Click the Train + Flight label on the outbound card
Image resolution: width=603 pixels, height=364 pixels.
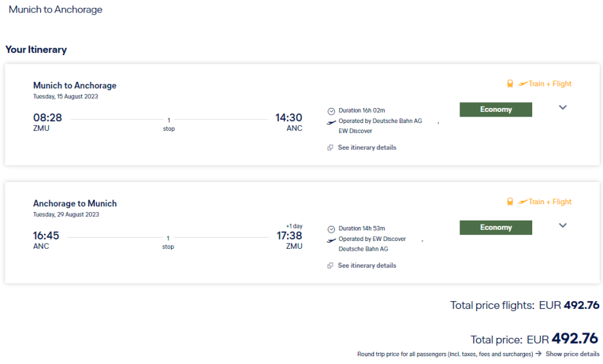(x=550, y=84)
